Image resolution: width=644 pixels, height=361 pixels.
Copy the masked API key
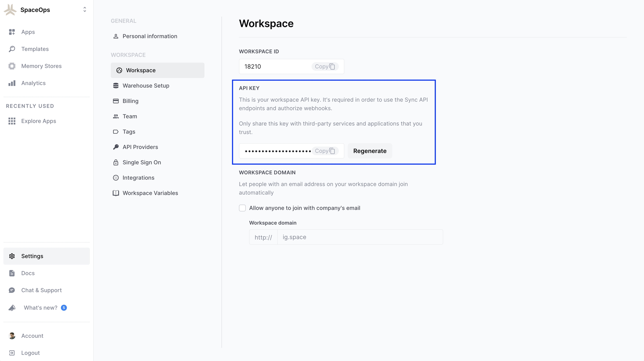325,151
